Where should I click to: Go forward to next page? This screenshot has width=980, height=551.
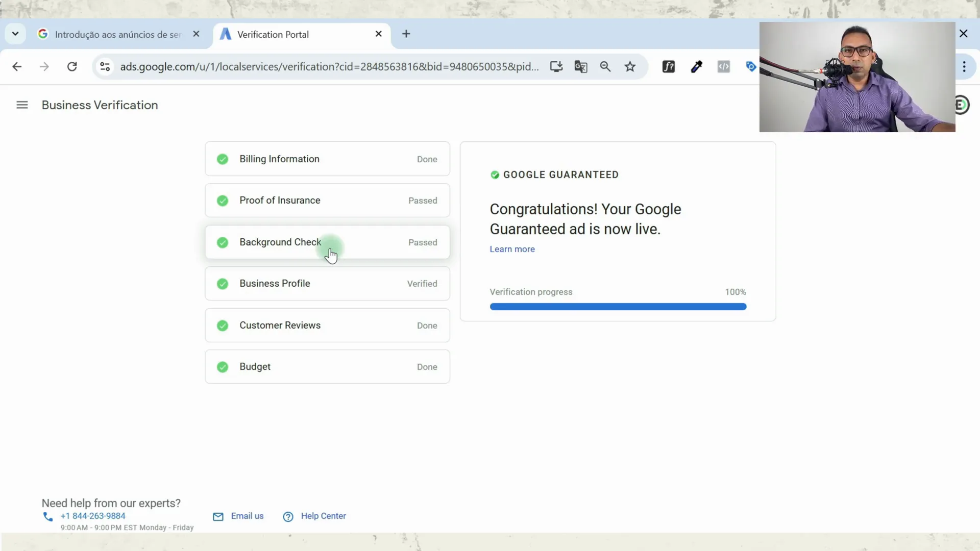(44, 67)
